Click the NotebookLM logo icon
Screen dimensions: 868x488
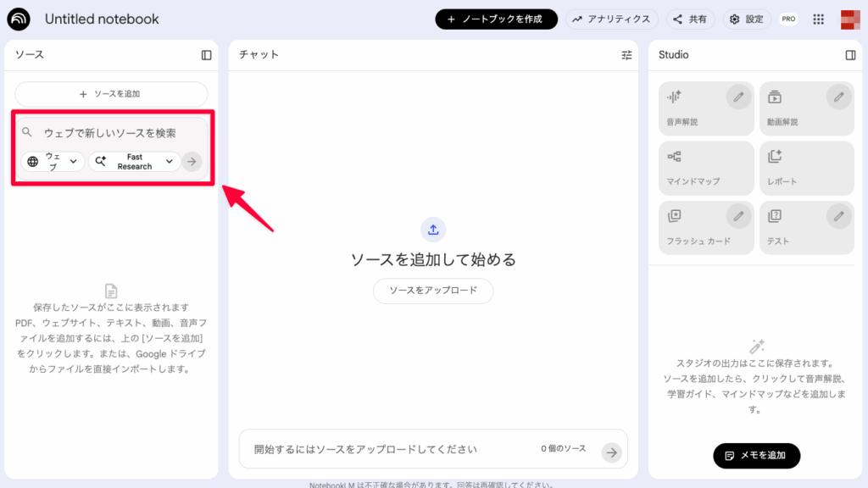click(x=19, y=19)
